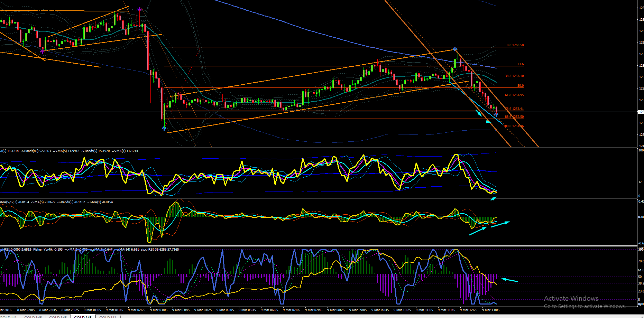The width and height of the screenshot is (644, 318).
Task: Click the Fibonacci level label 23.6
Action: [x=521, y=64]
